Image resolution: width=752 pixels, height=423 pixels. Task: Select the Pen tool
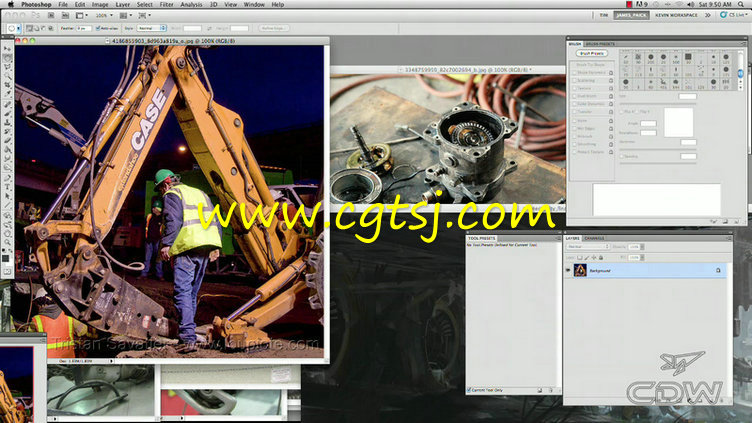(7, 178)
